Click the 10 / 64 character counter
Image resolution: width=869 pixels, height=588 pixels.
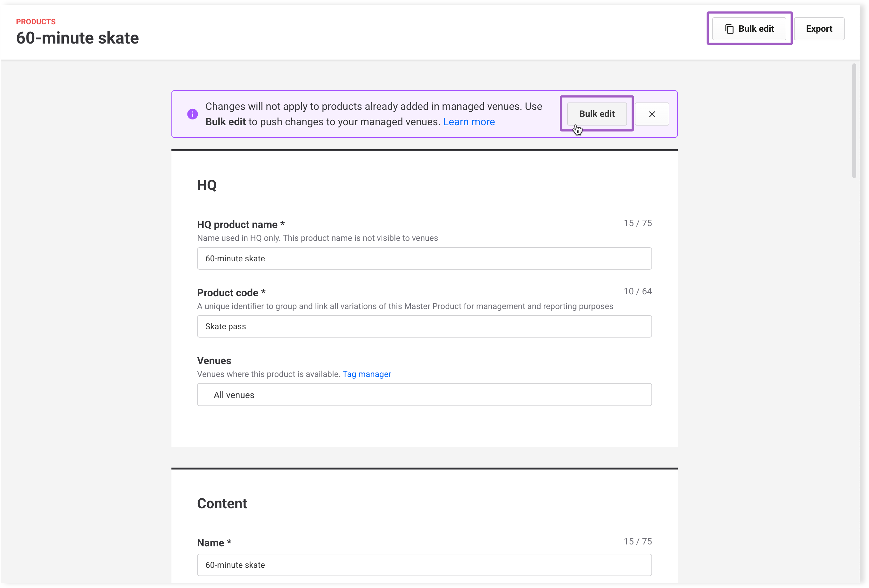pyautogui.click(x=637, y=291)
